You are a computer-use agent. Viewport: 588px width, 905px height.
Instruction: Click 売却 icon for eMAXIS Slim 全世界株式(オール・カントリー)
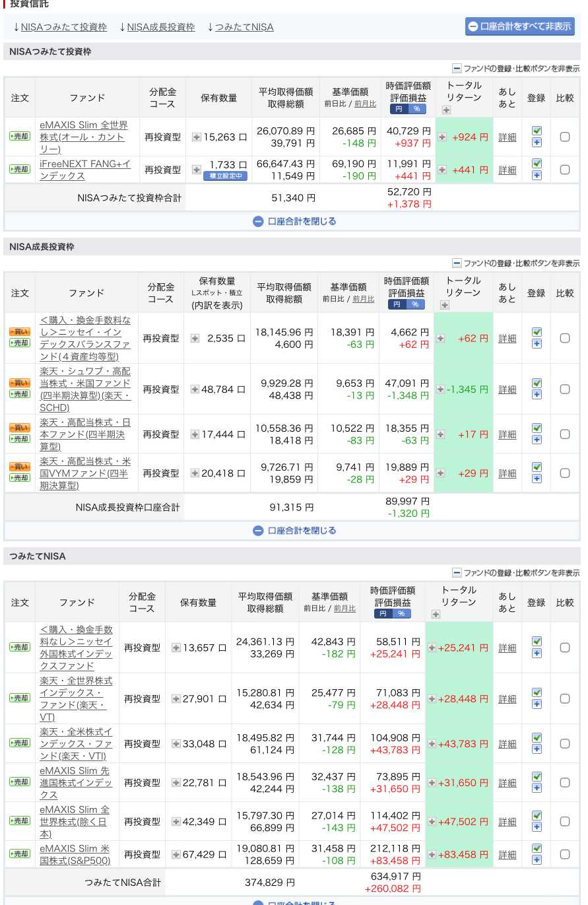coord(20,137)
